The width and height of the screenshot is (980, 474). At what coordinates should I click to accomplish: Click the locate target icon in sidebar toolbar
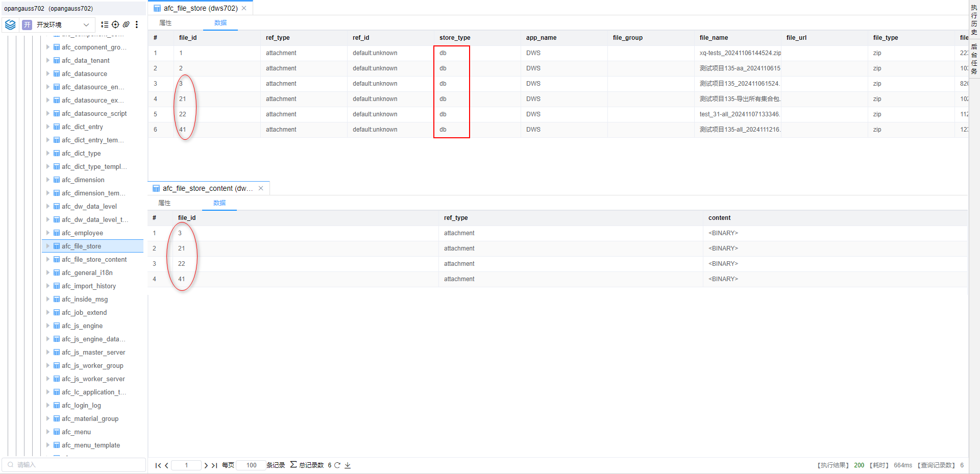pos(115,24)
